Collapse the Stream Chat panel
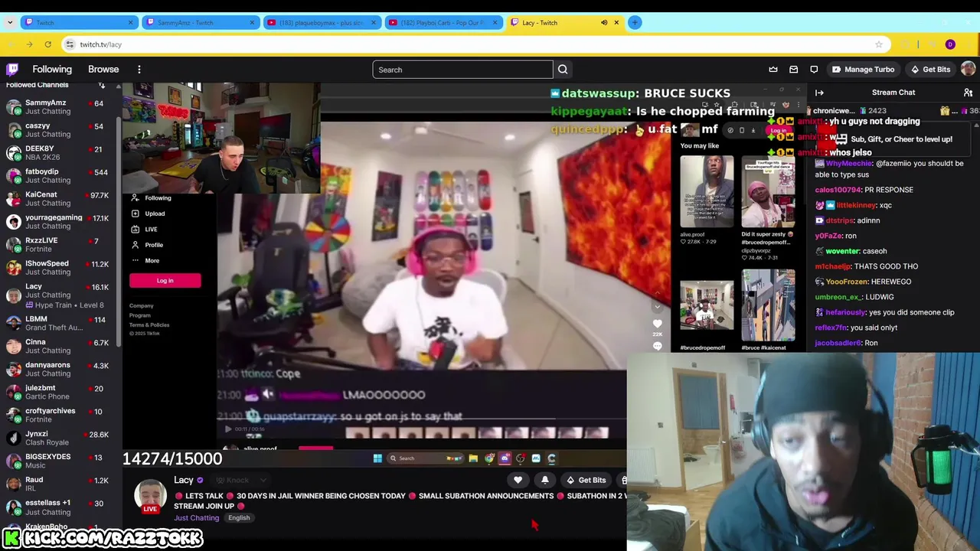The width and height of the screenshot is (980, 551). tap(819, 93)
